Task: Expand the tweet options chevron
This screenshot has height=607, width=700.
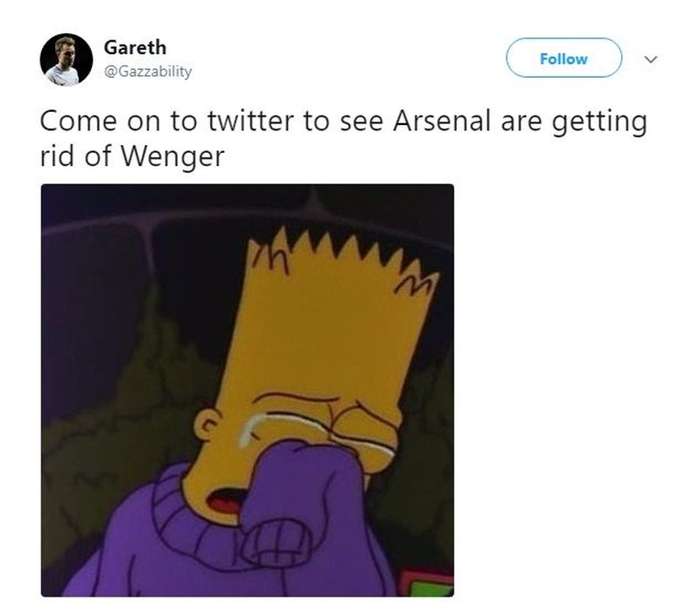Action: 649,59
